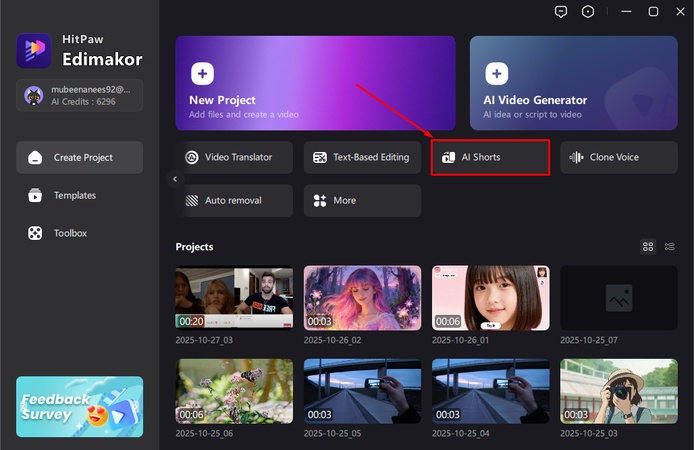Select Create Project in the sidebar

[x=80, y=158]
